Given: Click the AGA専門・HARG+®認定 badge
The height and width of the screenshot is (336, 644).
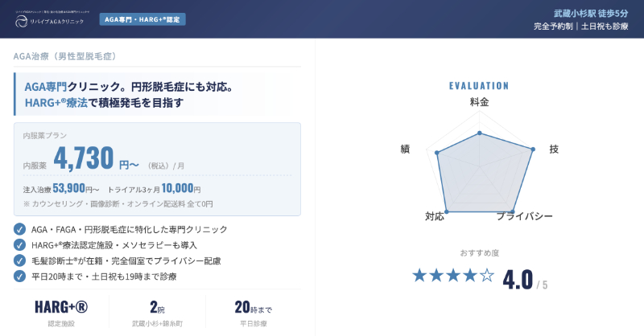Looking at the screenshot, I should pos(142,18).
